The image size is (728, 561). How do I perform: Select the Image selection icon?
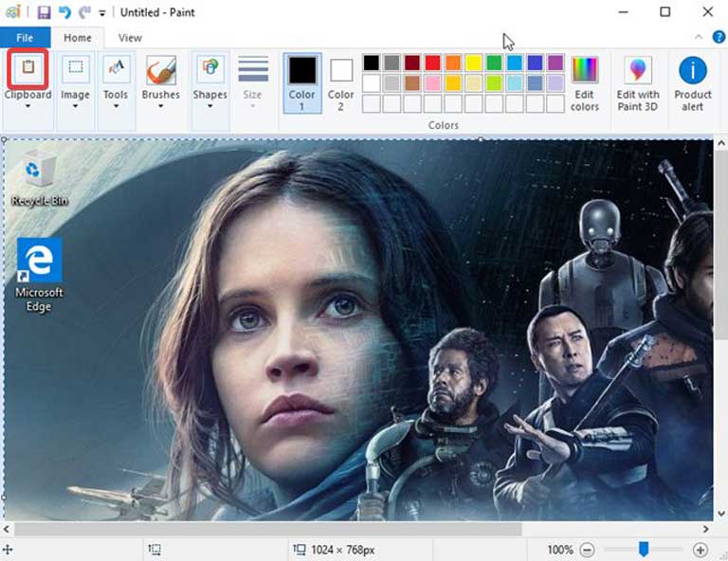coord(75,68)
